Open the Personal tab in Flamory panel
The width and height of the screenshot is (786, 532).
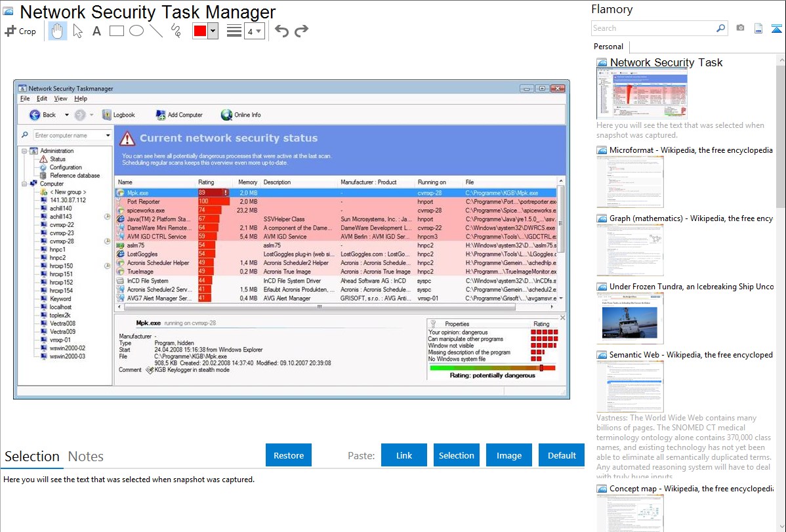(609, 47)
